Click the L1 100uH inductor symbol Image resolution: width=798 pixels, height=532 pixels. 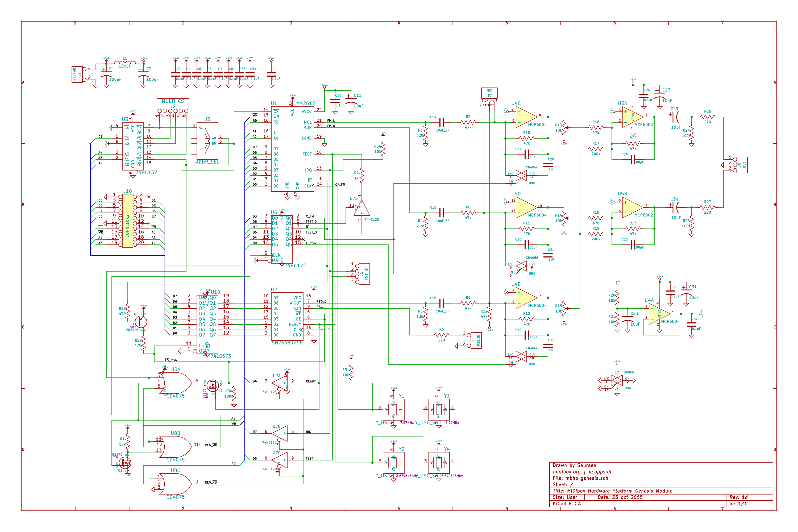(x=125, y=63)
